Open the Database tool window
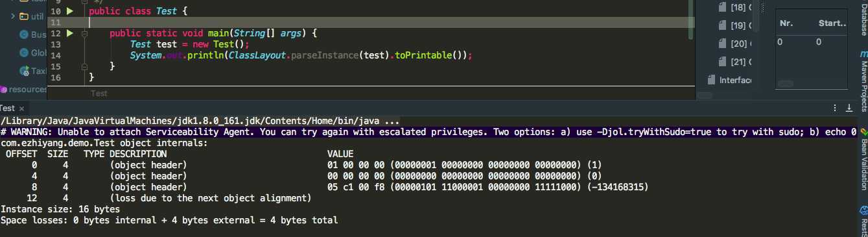Screen dimensions: 868x237 pyautogui.click(x=863, y=18)
